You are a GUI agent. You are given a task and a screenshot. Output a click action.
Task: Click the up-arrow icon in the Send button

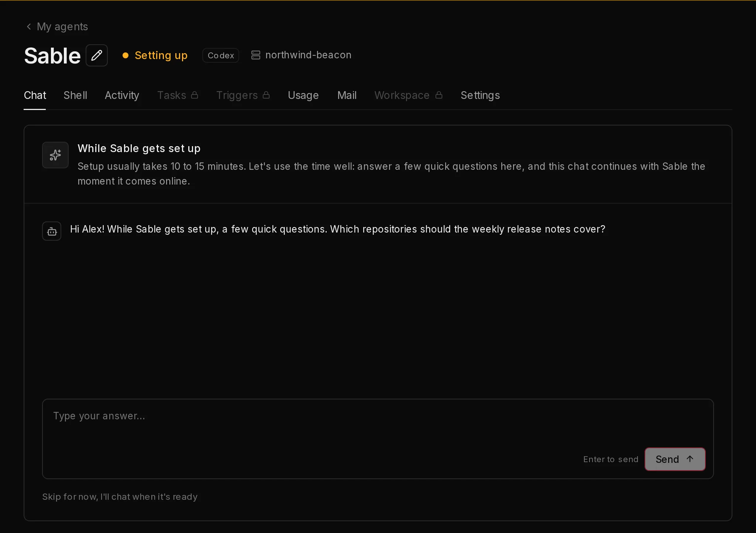690,459
